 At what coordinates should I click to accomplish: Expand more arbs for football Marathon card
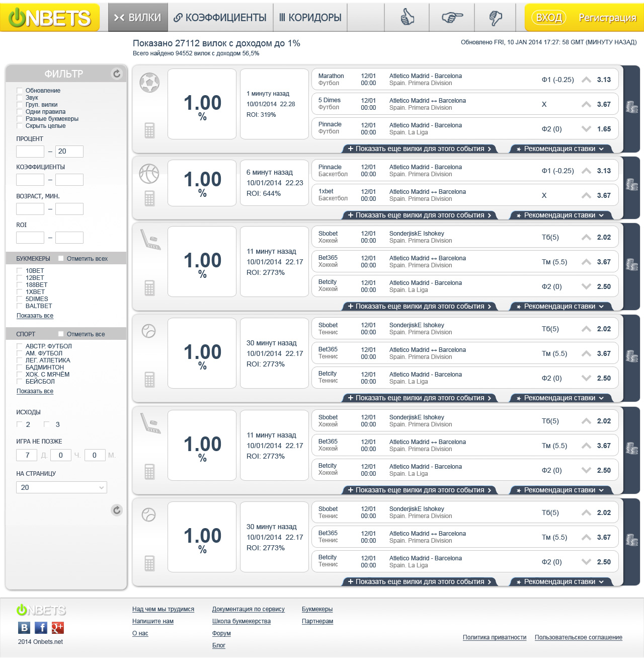(420, 149)
